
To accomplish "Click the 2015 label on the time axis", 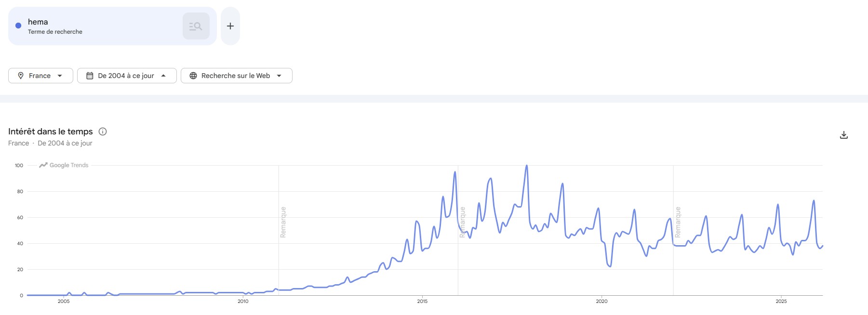I will coord(422,302).
